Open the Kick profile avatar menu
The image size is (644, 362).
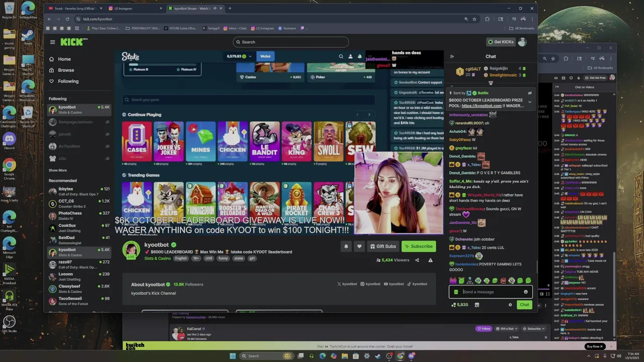click(x=522, y=42)
